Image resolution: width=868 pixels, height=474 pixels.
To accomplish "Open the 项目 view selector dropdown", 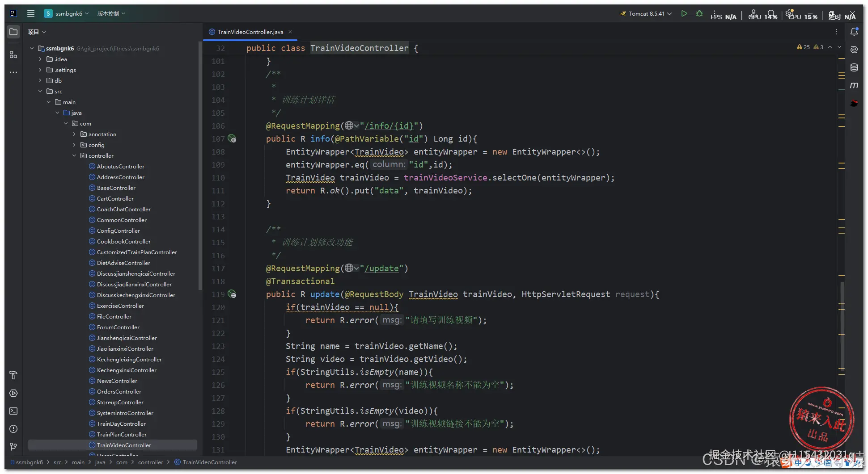I will (x=37, y=32).
